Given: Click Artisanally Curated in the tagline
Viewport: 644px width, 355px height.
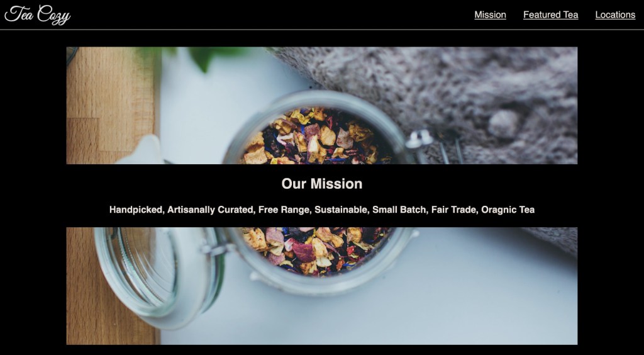Looking at the screenshot, I should coord(211,210).
